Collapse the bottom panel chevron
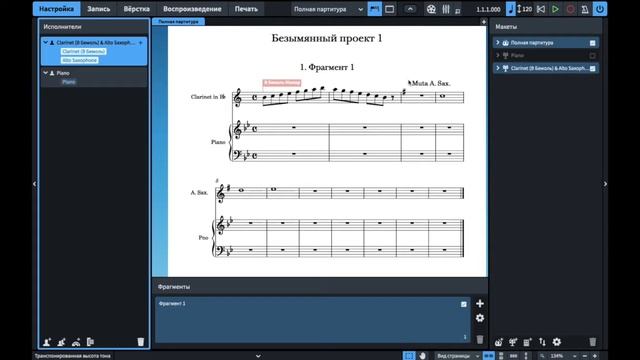The height and width of the screenshot is (360, 640). pos(258,356)
